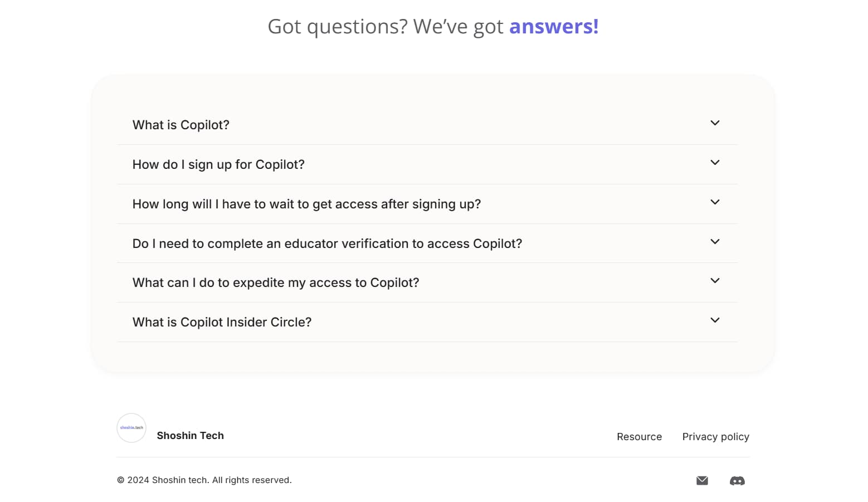Open the educator verification question text
868x502 pixels.
pos(327,243)
